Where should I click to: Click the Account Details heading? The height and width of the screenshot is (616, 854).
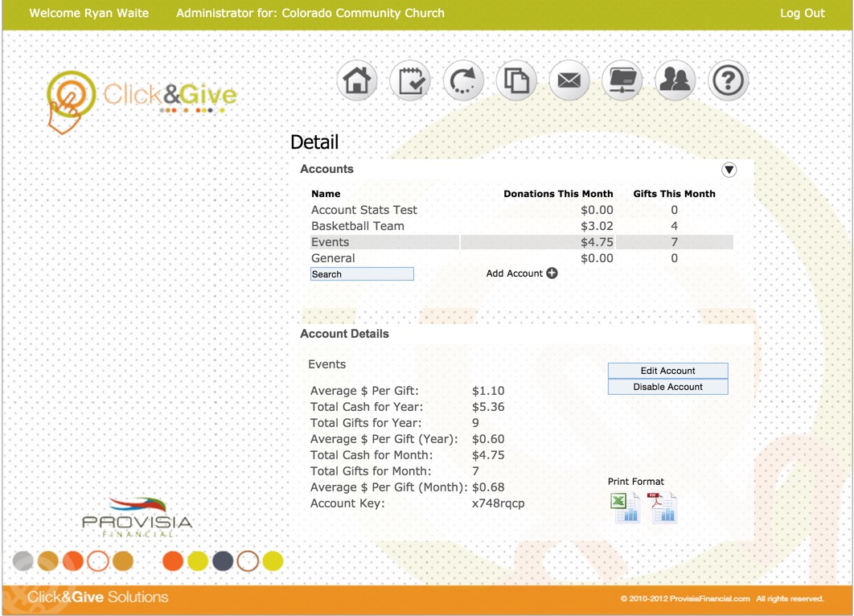(x=344, y=334)
